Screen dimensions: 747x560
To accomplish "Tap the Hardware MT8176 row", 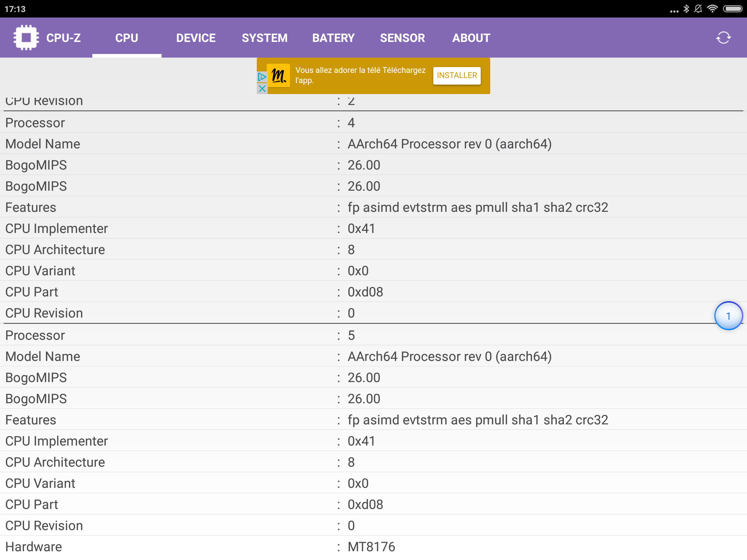I will click(371, 547).
